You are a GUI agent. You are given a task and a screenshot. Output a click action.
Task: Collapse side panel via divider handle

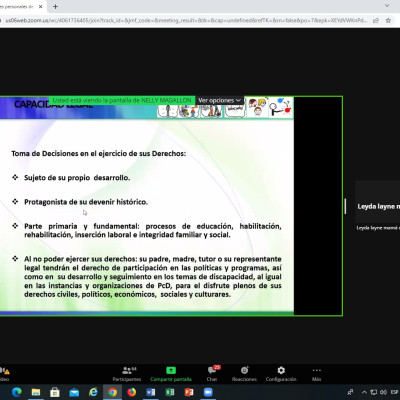(x=345, y=206)
